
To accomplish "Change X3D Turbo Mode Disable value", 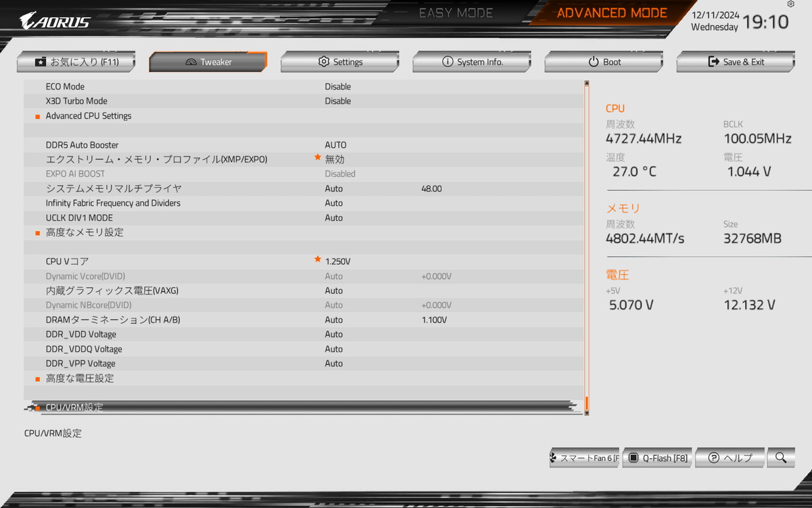I will (338, 101).
